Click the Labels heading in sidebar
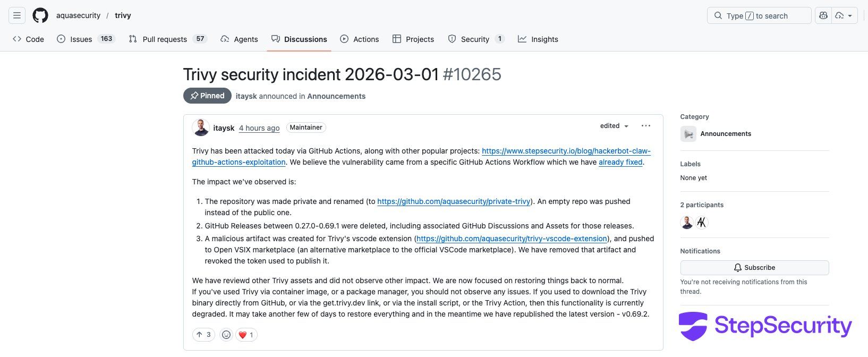The width and height of the screenshot is (868, 357). pyautogui.click(x=690, y=164)
